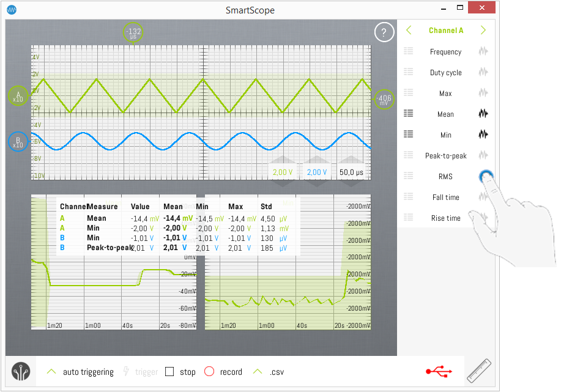Viewport: 561px width, 392px height.
Task: Open the help question mark icon
Action: click(384, 32)
